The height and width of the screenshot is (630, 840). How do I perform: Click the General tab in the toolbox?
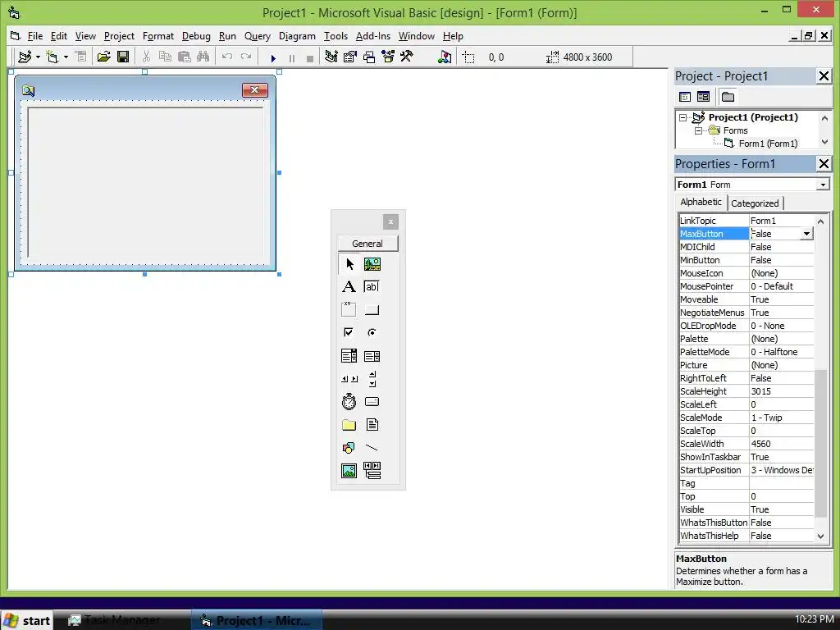click(367, 243)
